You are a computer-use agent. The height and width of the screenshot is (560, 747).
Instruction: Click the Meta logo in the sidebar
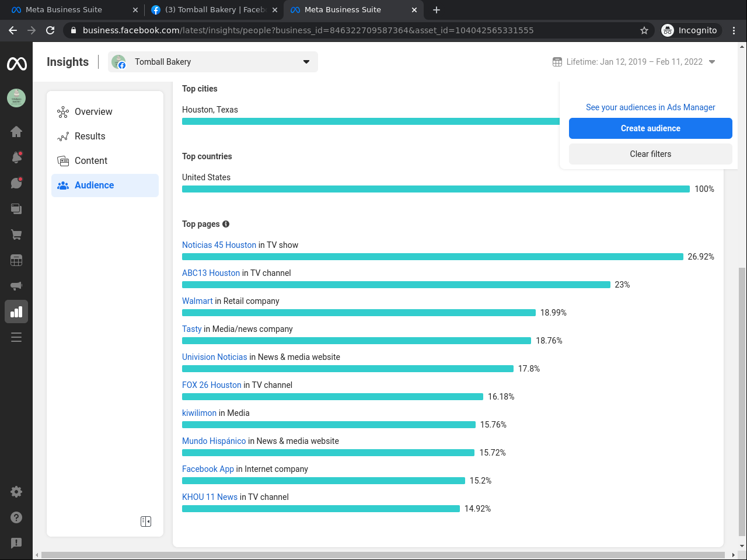pyautogui.click(x=16, y=63)
